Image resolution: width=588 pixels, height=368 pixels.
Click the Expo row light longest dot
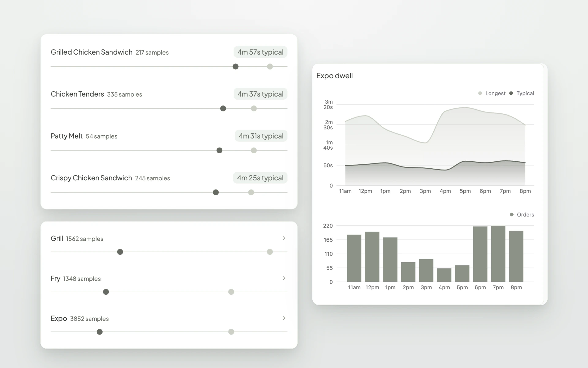click(x=231, y=332)
